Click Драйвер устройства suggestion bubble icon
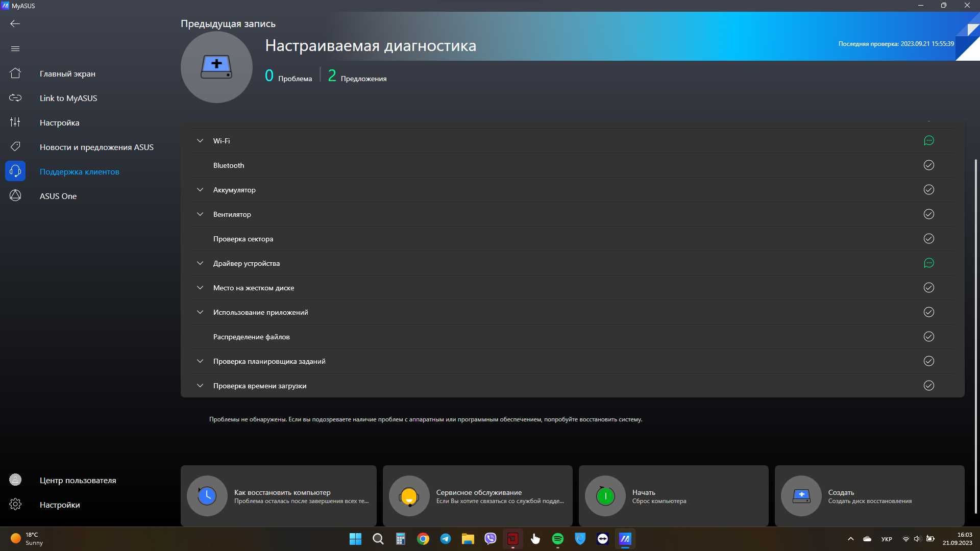The height and width of the screenshot is (551, 980). point(929,263)
